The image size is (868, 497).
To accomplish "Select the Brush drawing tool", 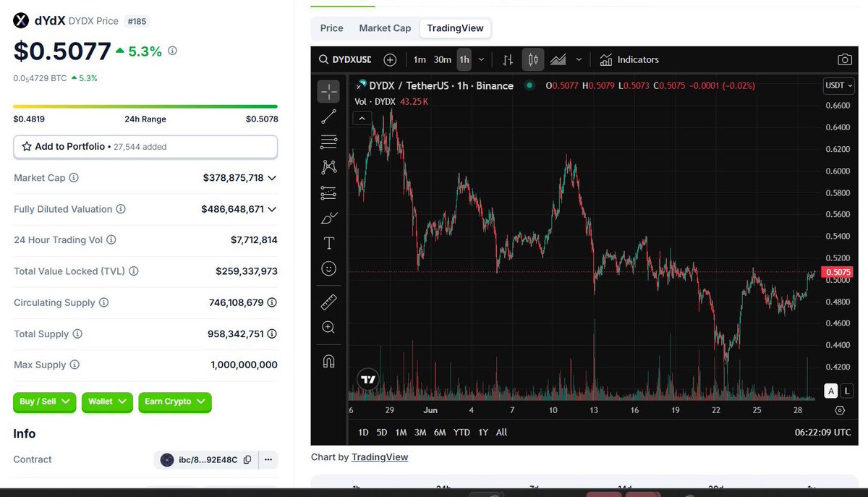I will 328,218.
